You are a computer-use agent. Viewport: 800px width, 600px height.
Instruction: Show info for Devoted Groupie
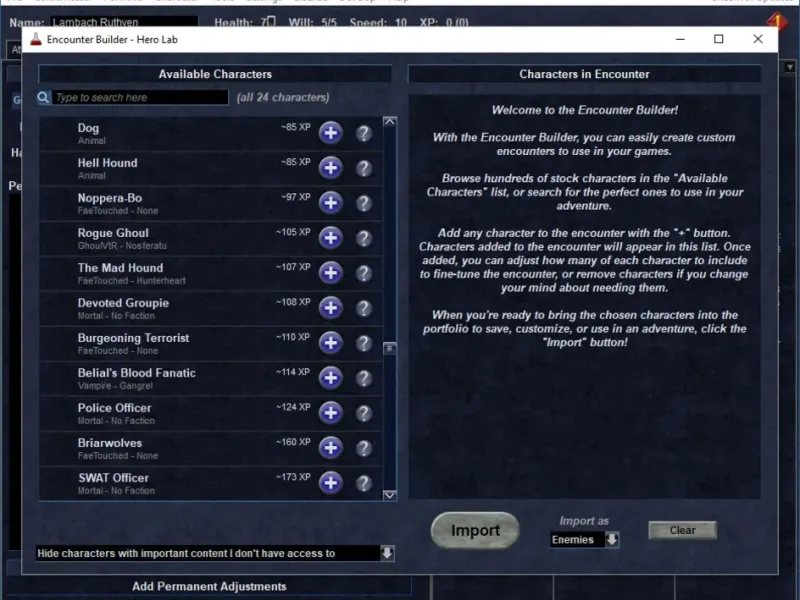(364, 309)
